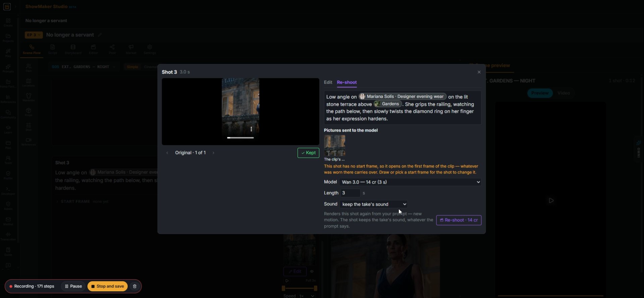This screenshot has width=644, height=298.
Task: Switch to the Edit tab in dialog
Action: [328, 82]
